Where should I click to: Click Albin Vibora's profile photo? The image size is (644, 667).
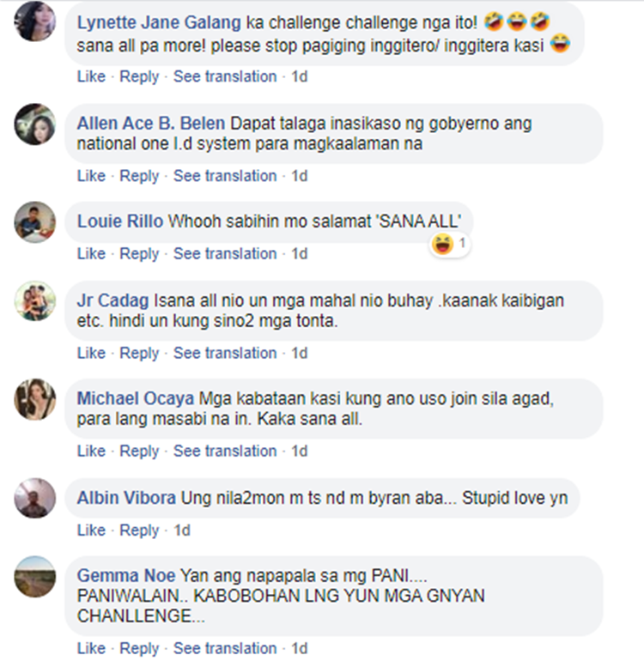click(35, 498)
